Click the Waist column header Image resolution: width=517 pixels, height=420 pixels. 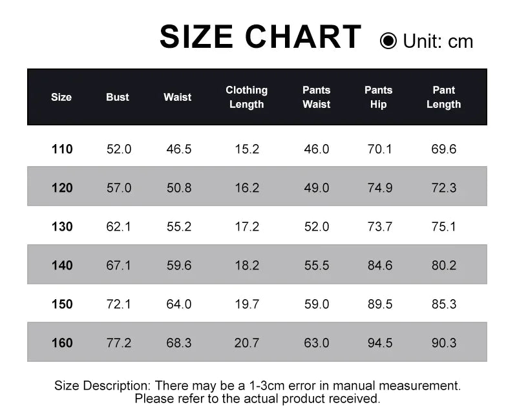178,97
